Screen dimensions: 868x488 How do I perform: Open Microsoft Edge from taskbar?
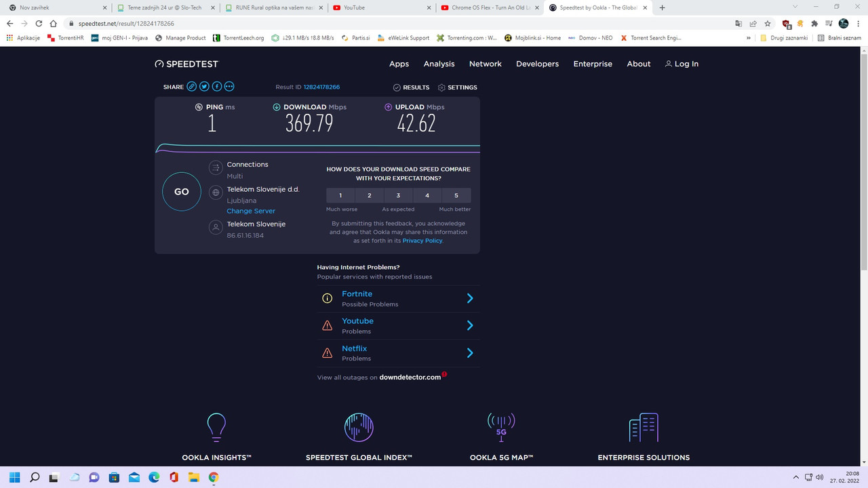154,477
